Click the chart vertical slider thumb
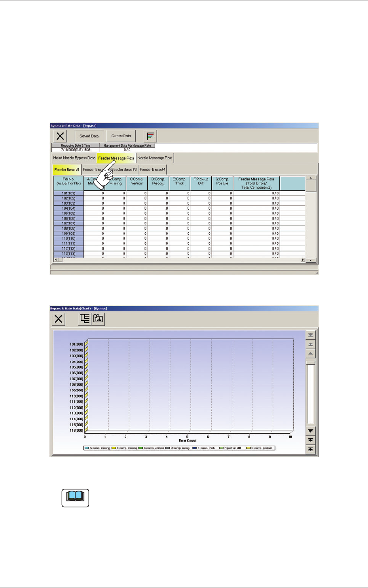The height and width of the screenshot is (588, 368). [x=311, y=362]
